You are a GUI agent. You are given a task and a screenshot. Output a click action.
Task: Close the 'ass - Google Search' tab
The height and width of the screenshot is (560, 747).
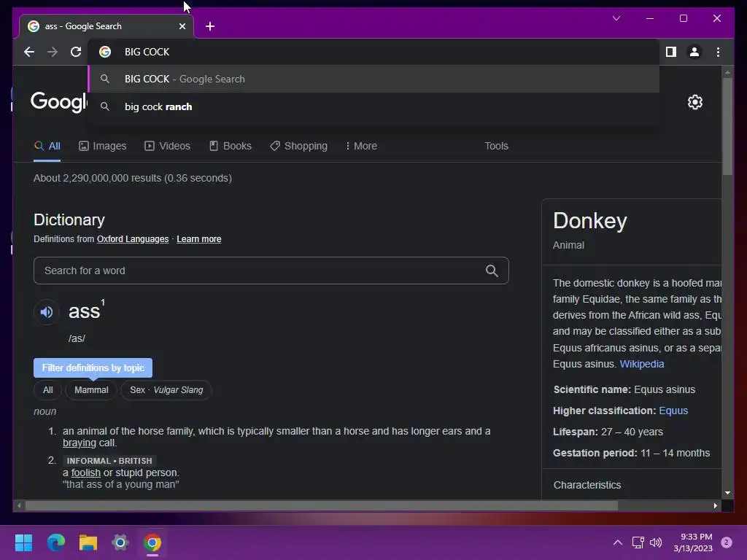pos(182,26)
